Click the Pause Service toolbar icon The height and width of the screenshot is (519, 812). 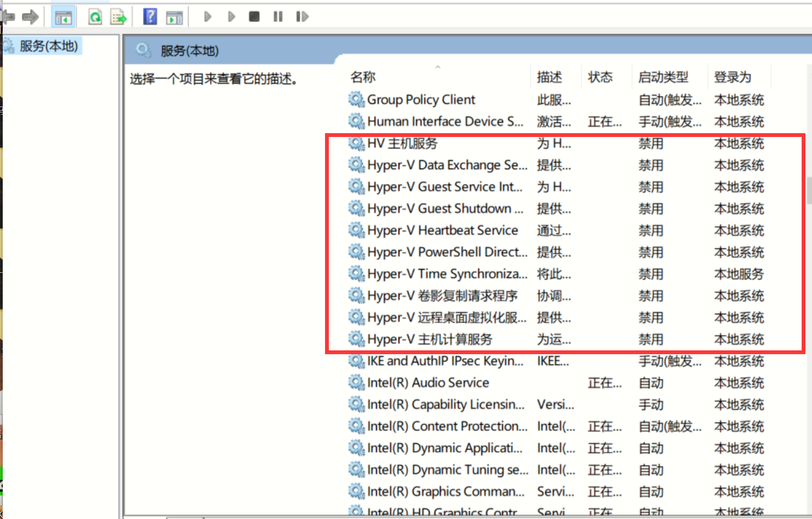tap(278, 17)
